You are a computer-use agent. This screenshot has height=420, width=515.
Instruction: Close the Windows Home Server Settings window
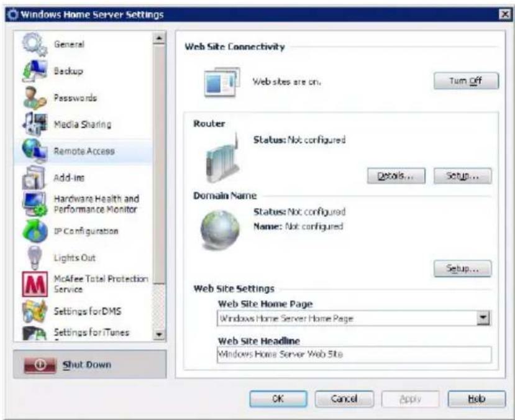[504, 14]
